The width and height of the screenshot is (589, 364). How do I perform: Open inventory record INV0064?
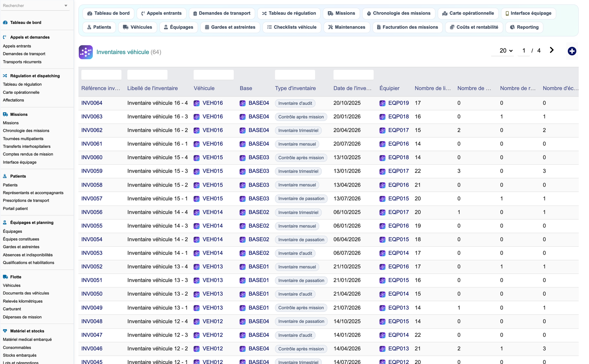point(92,103)
